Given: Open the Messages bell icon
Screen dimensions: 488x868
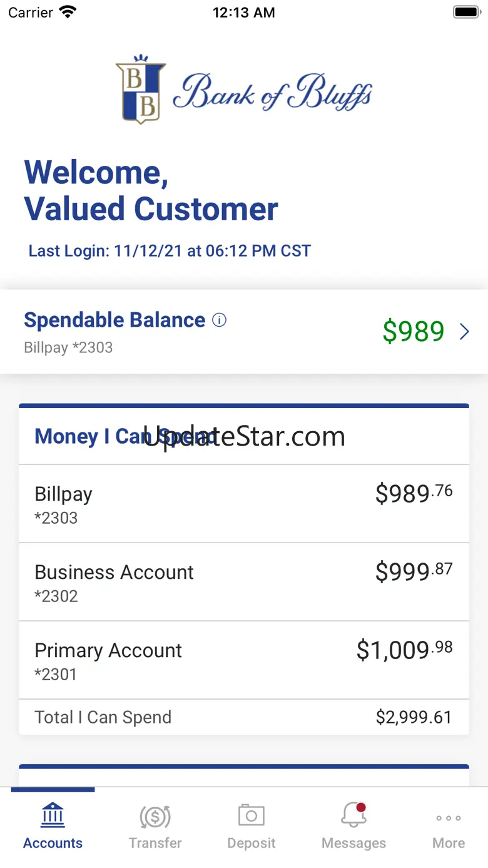Looking at the screenshot, I should pos(353,815).
